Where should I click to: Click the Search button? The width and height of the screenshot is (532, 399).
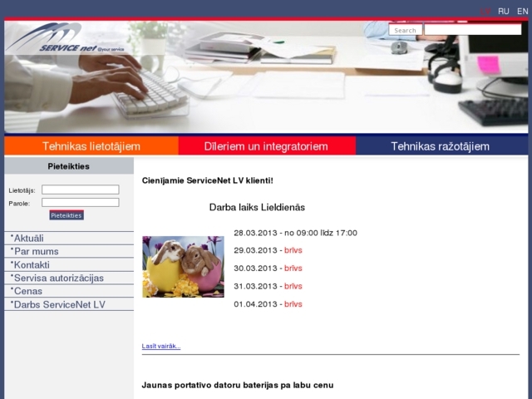pyautogui.click(x=406, y=30)
